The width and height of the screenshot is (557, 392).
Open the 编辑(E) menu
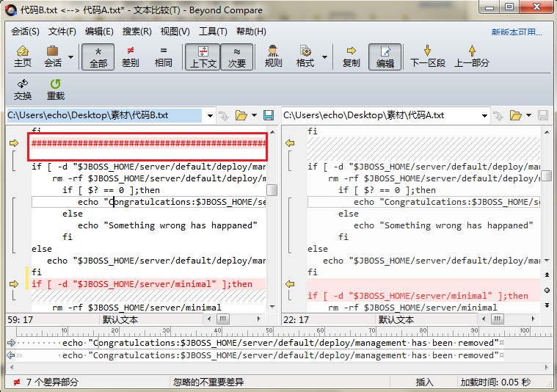[x=99, y=32]
